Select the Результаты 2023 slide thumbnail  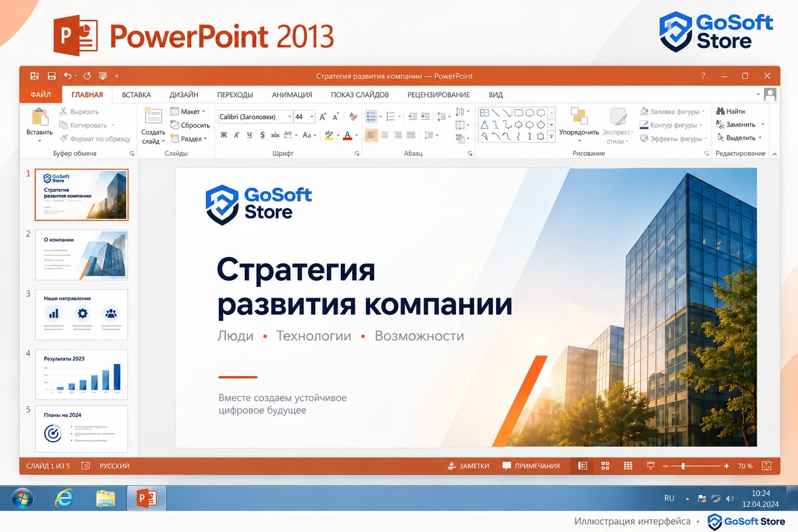coord(82,374)
